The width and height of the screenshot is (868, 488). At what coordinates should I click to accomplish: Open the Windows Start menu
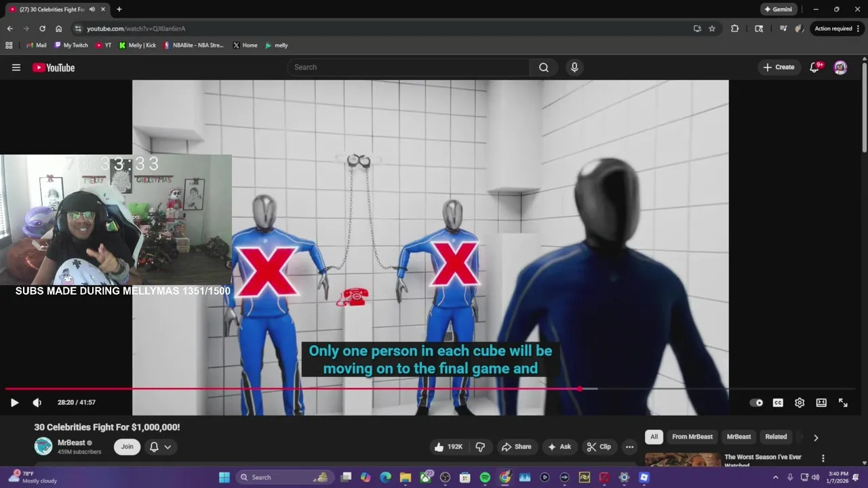(224, 477)
